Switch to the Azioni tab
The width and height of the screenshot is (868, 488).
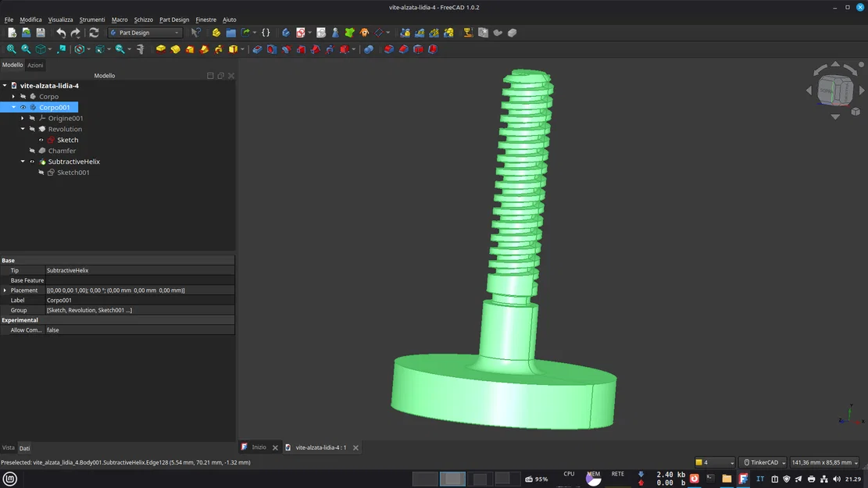point(35,66)
